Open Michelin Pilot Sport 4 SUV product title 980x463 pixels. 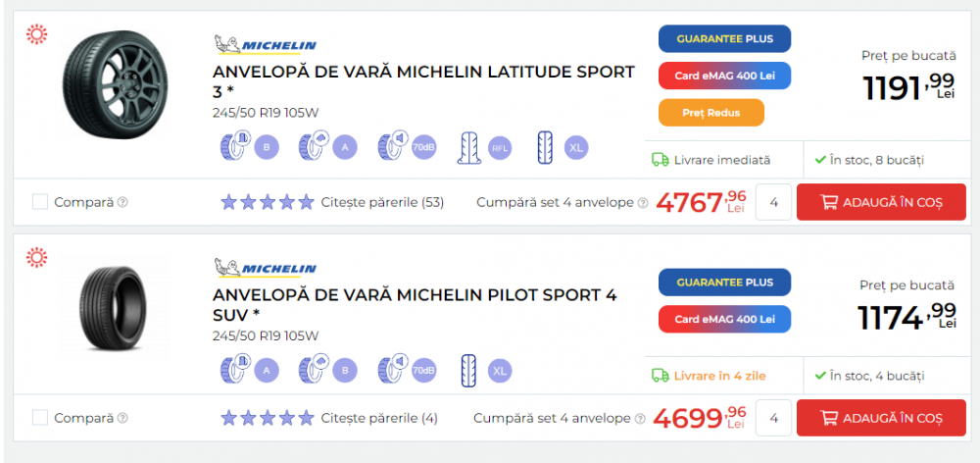pos(415,304)
